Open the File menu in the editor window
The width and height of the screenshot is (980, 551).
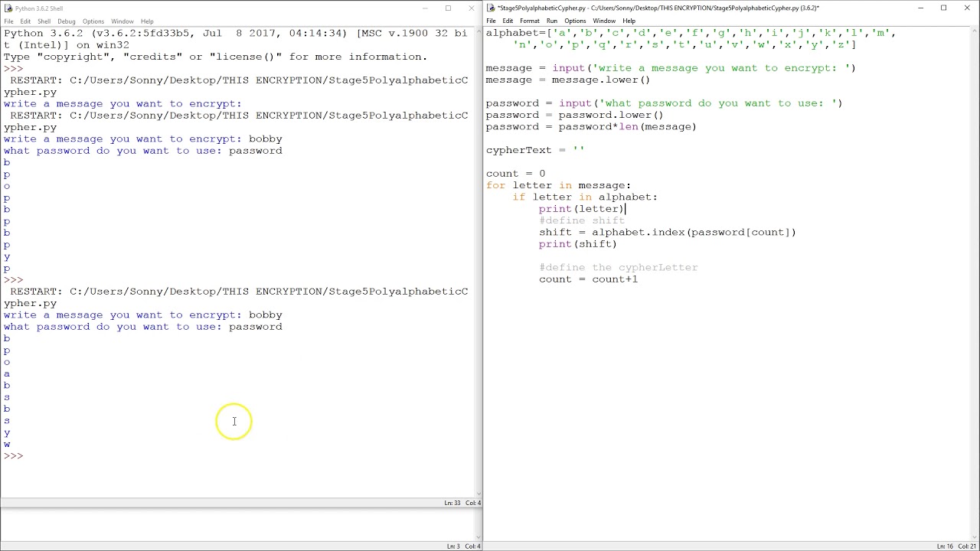pyautogui.click(x=491, y=21)
